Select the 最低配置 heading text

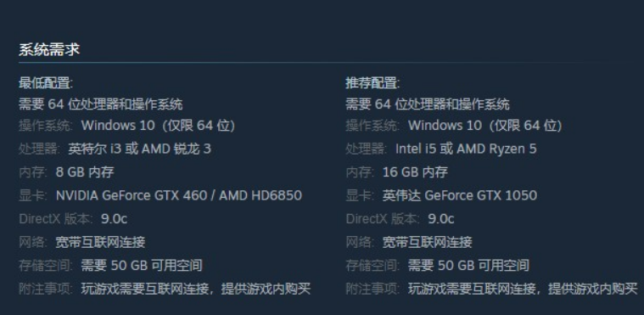coord(46,83)
